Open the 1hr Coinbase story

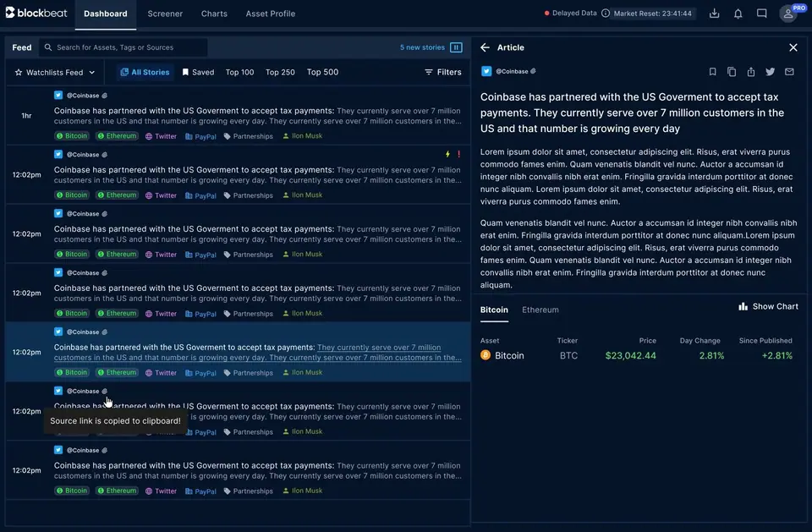pyautogui.click(x=239, y=116)
